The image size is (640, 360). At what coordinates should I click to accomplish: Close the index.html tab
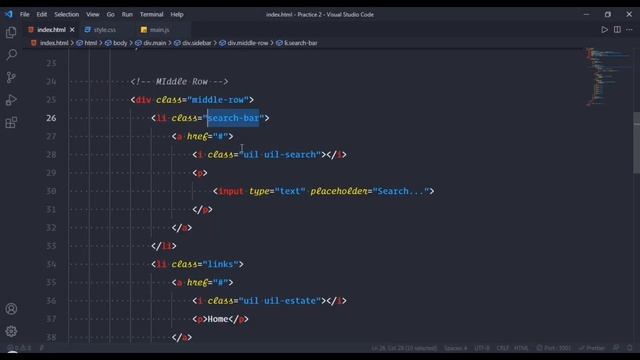pyautogui.click(x=72, y=30)
